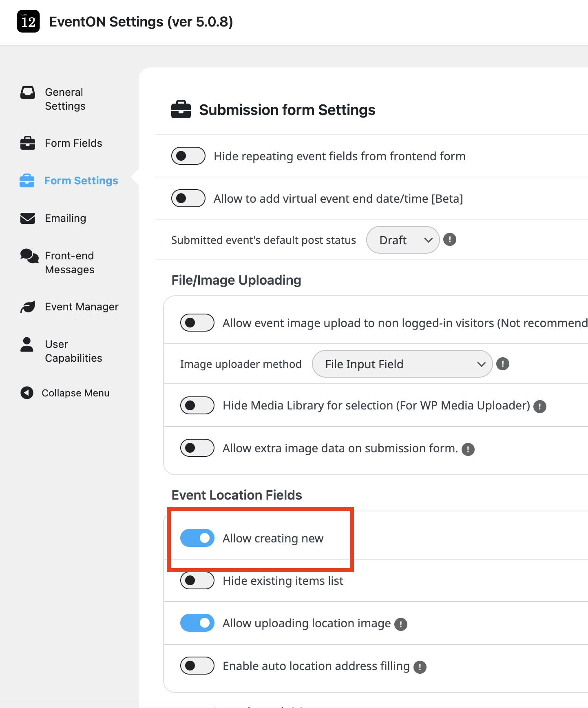Image resolution: width=588 pixels, height=708 pixels.
Task: Click the Front-end Messages chat bubbles icon
Action: tap(29, 256)
